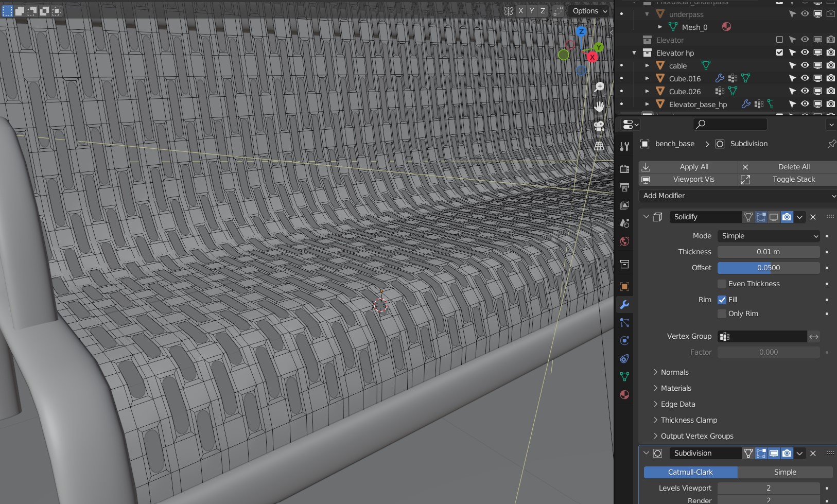This screenshot has height=504, width=837.
Task: Select the Simple subdivision type
Action: (x=785, y=472)
